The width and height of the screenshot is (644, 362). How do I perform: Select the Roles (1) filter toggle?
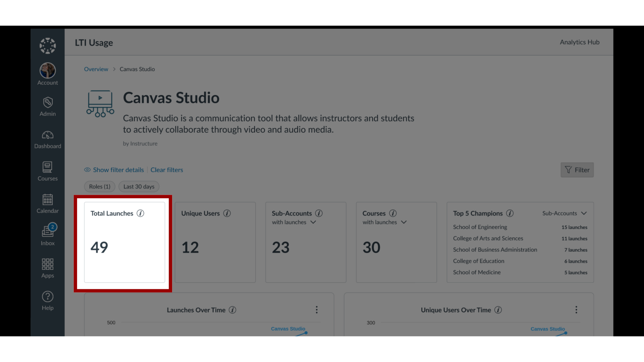pos(99,186)
